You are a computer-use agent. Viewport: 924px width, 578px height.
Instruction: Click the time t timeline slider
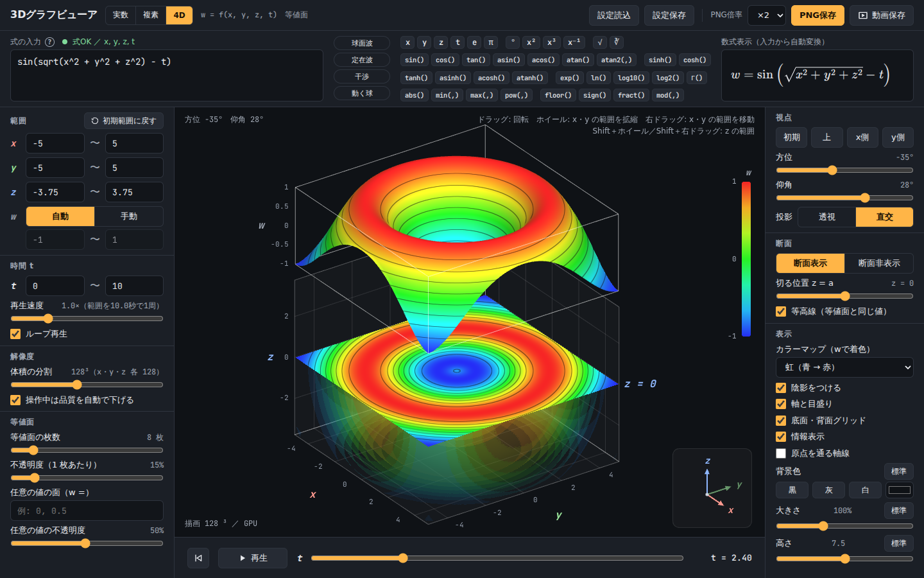[x=497, y=558]
